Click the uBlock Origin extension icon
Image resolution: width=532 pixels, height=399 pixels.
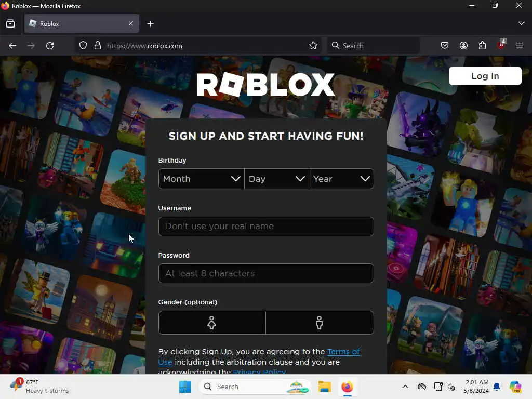point(501,45)
